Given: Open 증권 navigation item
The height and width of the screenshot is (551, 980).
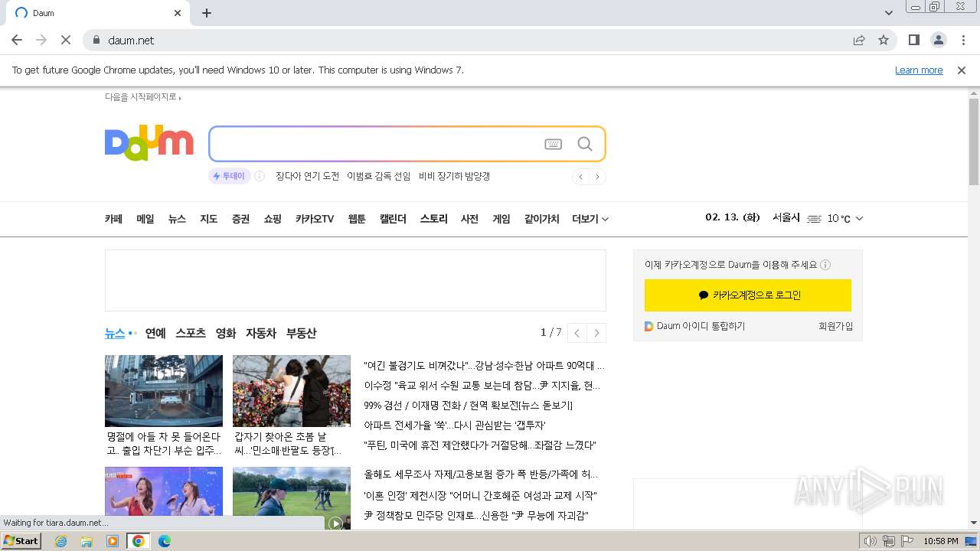Looking at the screenshot, I should [x=240, y=219].
